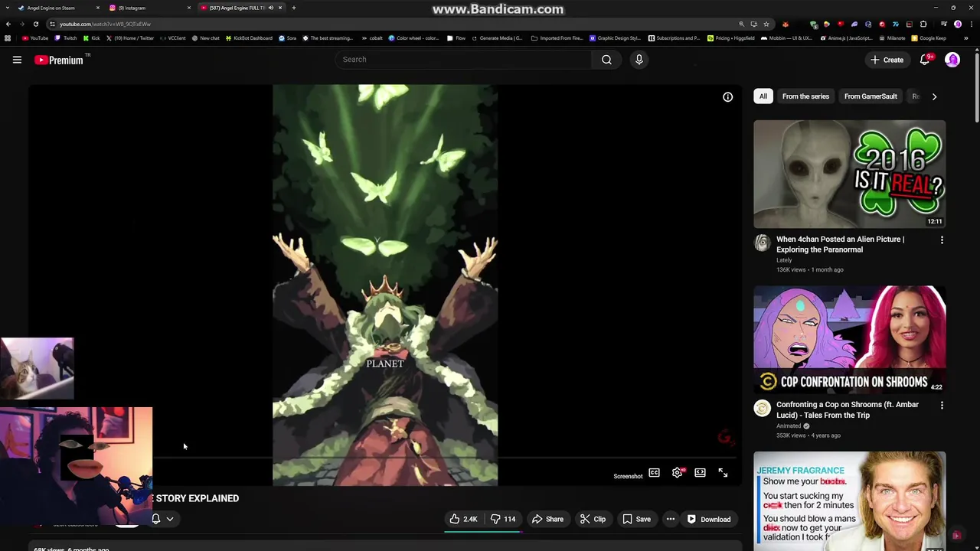This screenshot has width=980, height=551.
Task: Open title 'When 4chan Posted an Alien Picture'
Action: click(840, 244)
